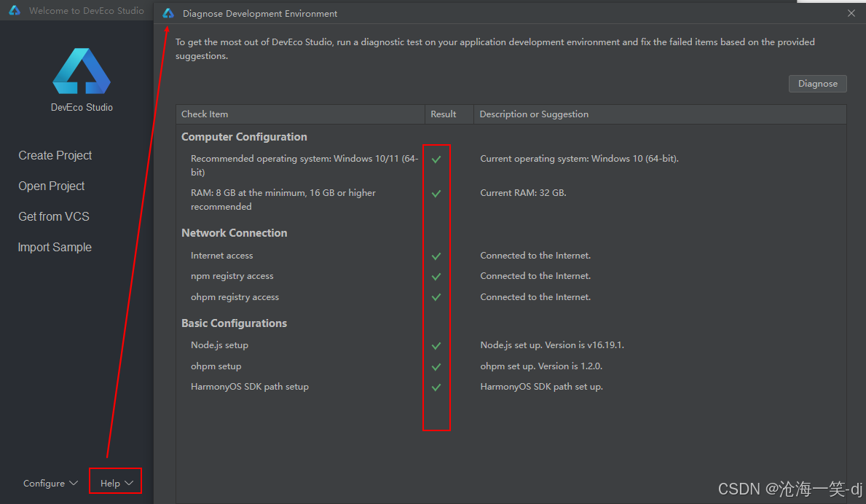Click 'Connected to the Internet.' beside ohpm registry
Viewport: 866px width, 504px height.
(x=535, y=297)
